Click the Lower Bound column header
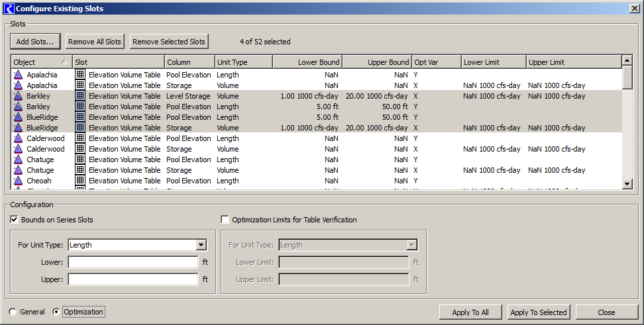This screenshot has width=644, height=325. click(307, 62)
